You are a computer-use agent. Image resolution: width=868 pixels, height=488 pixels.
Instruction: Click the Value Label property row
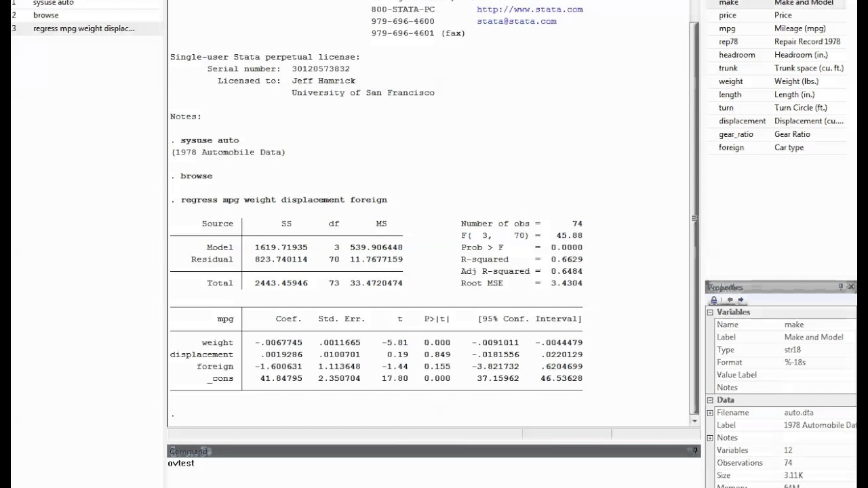pos(782,375)
